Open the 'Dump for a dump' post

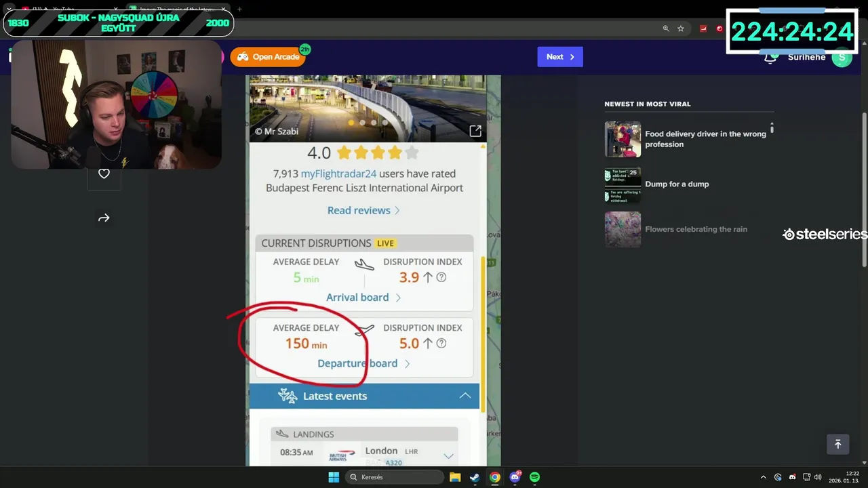click(677, 184)
